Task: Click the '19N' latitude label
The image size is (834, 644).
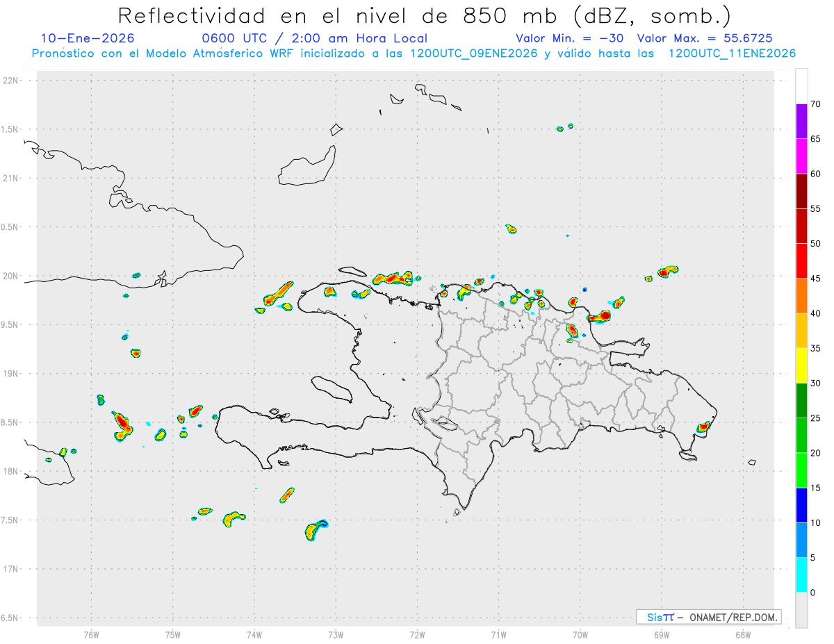Action: pos(12,374)
